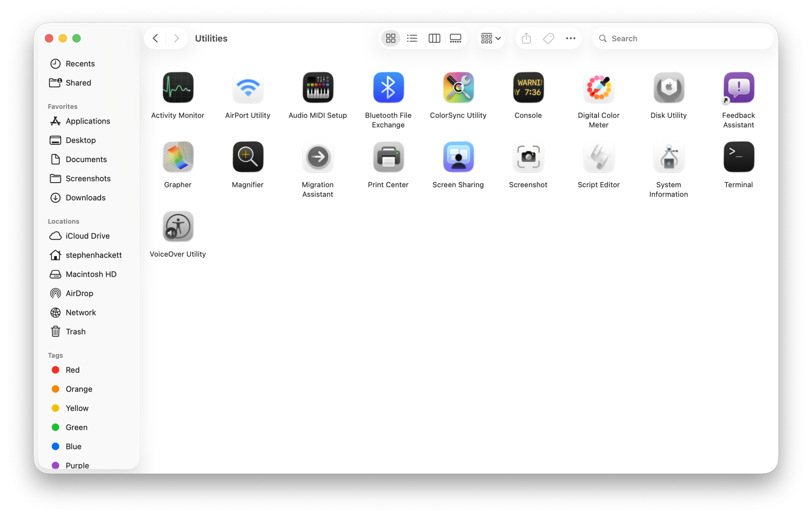Select the Bluetooth File Exchange icon
The image size is (812, 518).
click(388, 88)
